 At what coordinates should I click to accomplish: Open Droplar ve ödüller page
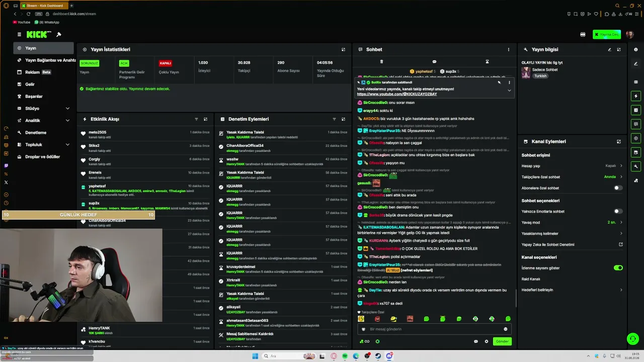(x=44, y=157)
